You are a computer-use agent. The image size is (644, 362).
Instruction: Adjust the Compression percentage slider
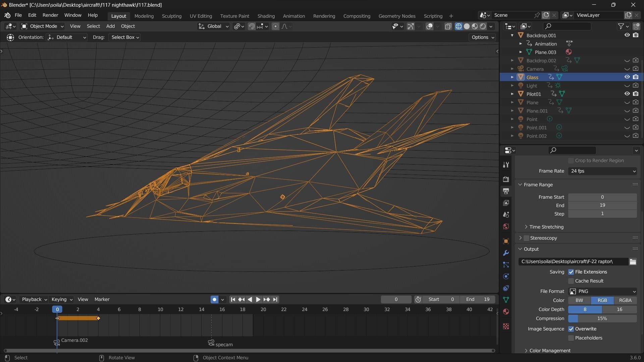click(602, 318)
